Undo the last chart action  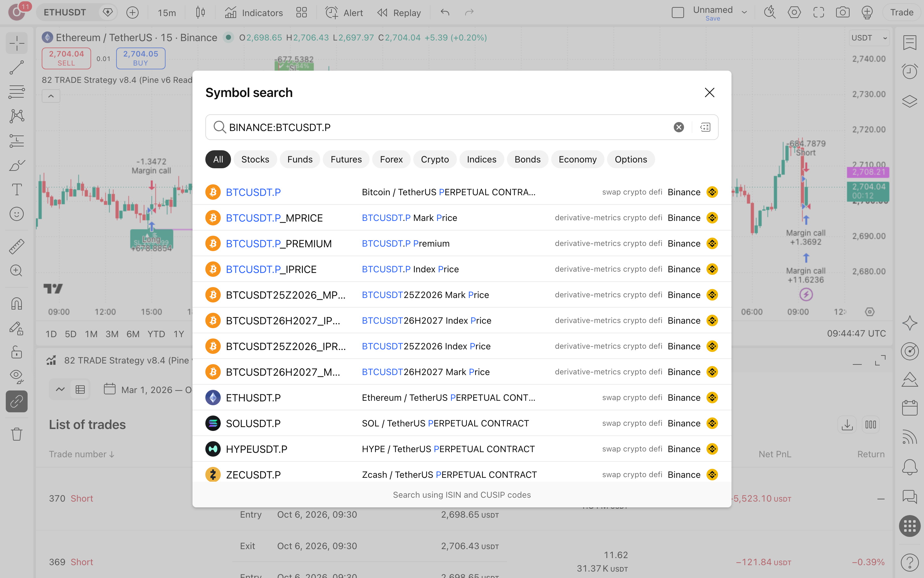click(x=445, y=13)
